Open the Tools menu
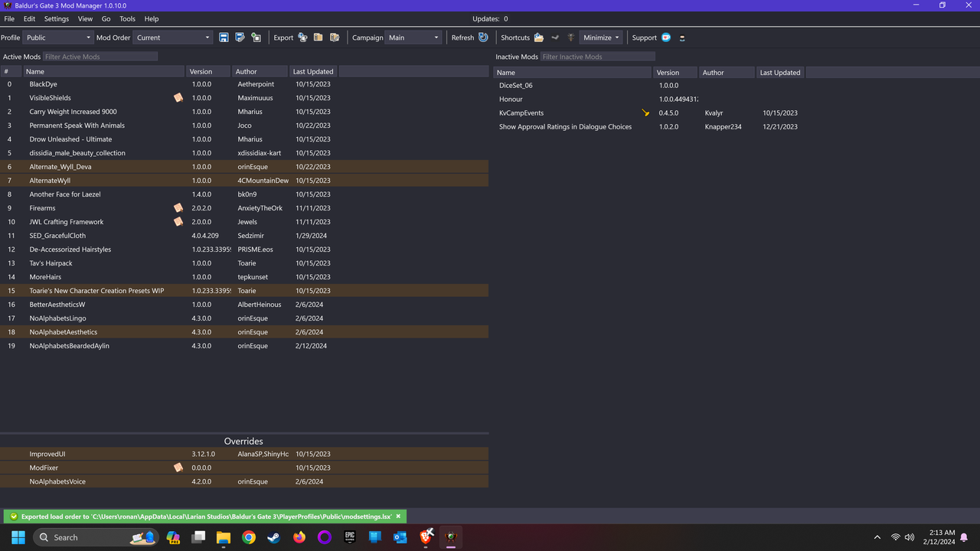980x551 pixels. click(127, 18)
